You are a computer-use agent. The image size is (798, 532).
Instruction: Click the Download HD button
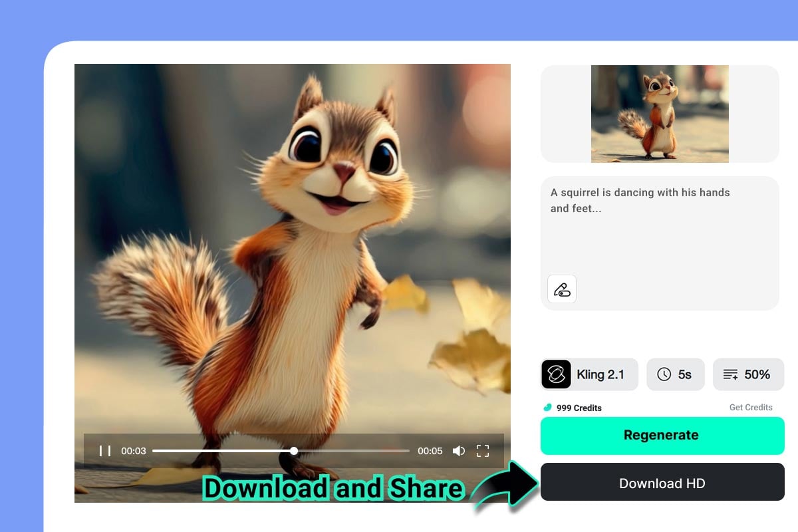tap(662, 482)
